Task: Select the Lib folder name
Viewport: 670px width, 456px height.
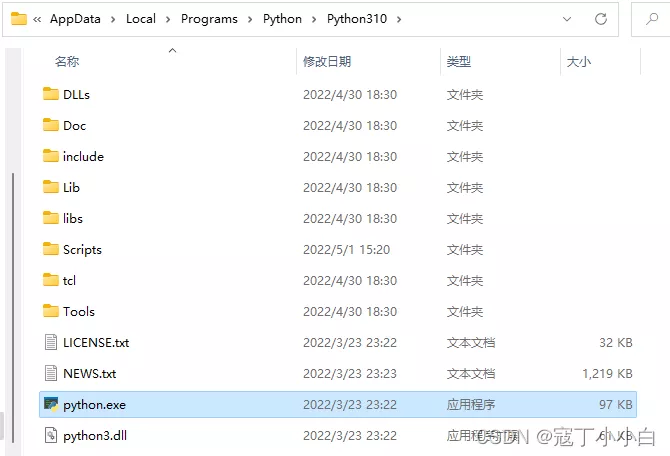Action: click(x=71, y=188)
